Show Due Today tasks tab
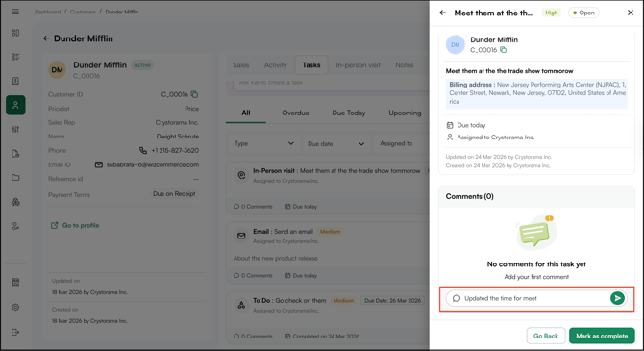This screenshot has width=644, height=351. 349,113
